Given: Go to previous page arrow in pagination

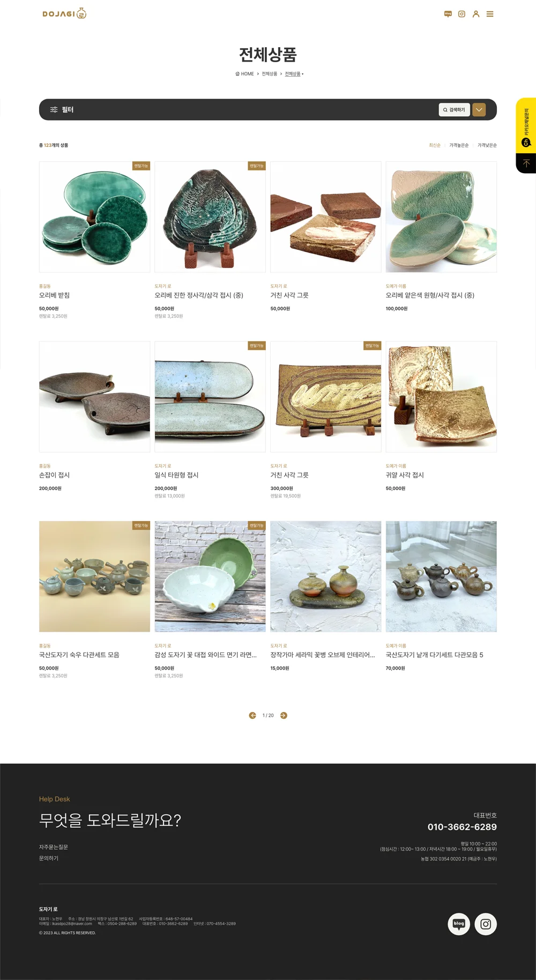Looking at the screenshot, I should [x=252, y=715].
